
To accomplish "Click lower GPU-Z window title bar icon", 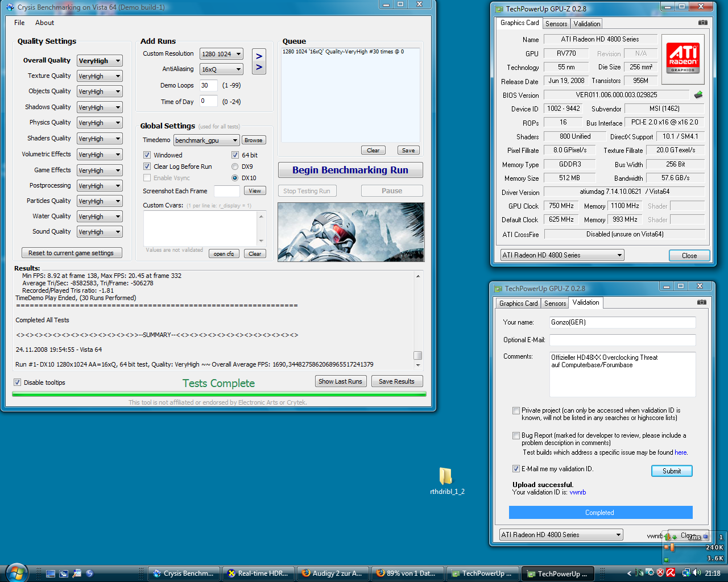I will click(498, 288).
